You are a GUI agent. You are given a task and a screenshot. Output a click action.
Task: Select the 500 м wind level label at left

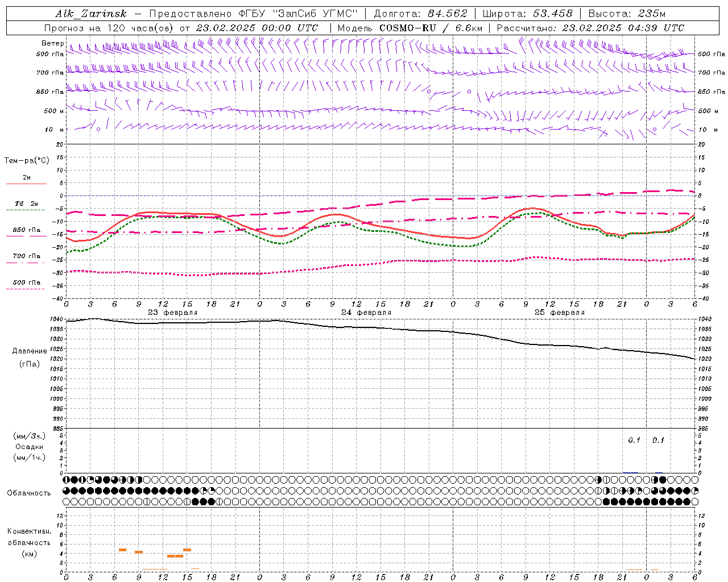pos(54,111)
